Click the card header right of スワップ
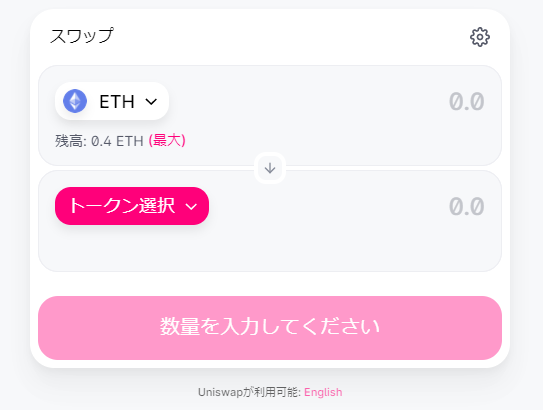This screenshot has height=410, width=543. coord(291,37)
